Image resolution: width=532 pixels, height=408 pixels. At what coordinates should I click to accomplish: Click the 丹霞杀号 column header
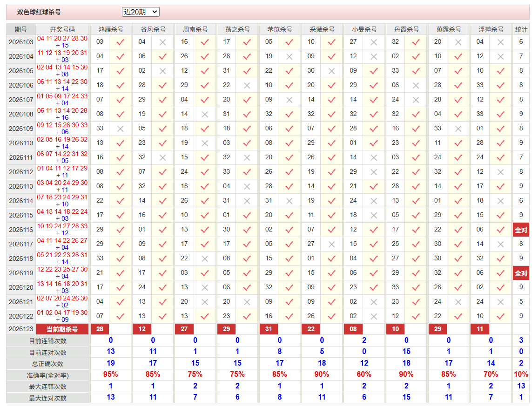(406, 29)
